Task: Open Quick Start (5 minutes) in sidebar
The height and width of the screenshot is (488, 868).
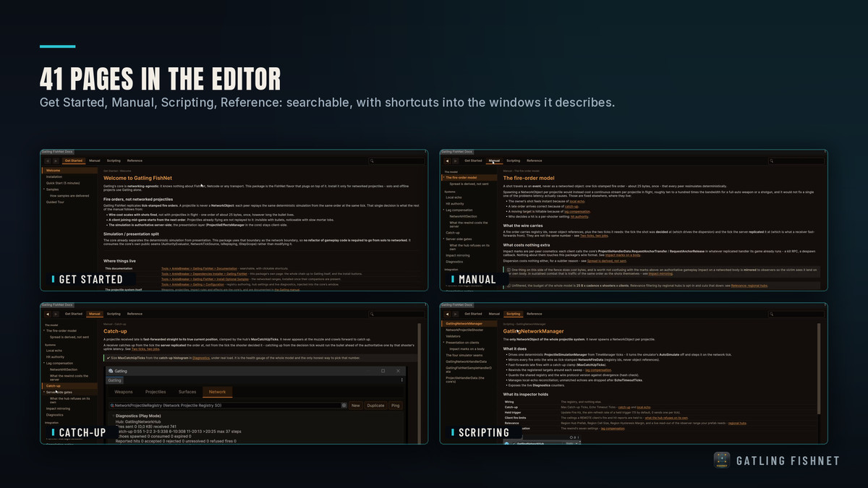Action: (63, 183)
